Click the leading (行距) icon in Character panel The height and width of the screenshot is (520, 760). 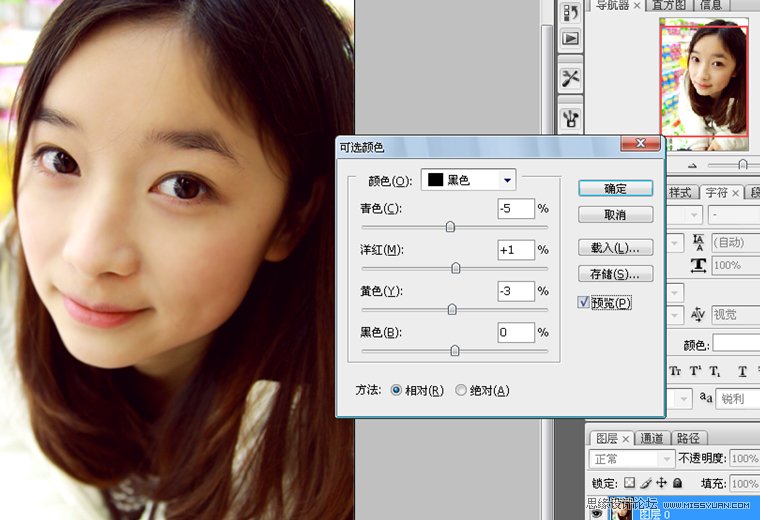coord(698,242)
